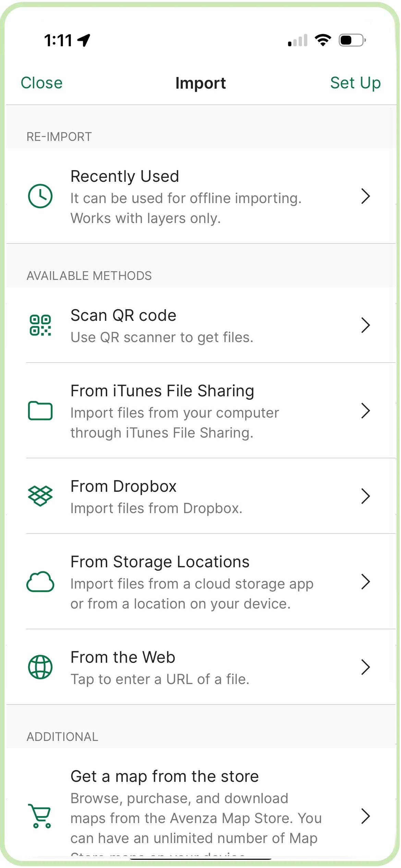Tap the Dropbox logo icon
Image resolution: width=401 pixels, height=868 pixels.
pos(40,496)
